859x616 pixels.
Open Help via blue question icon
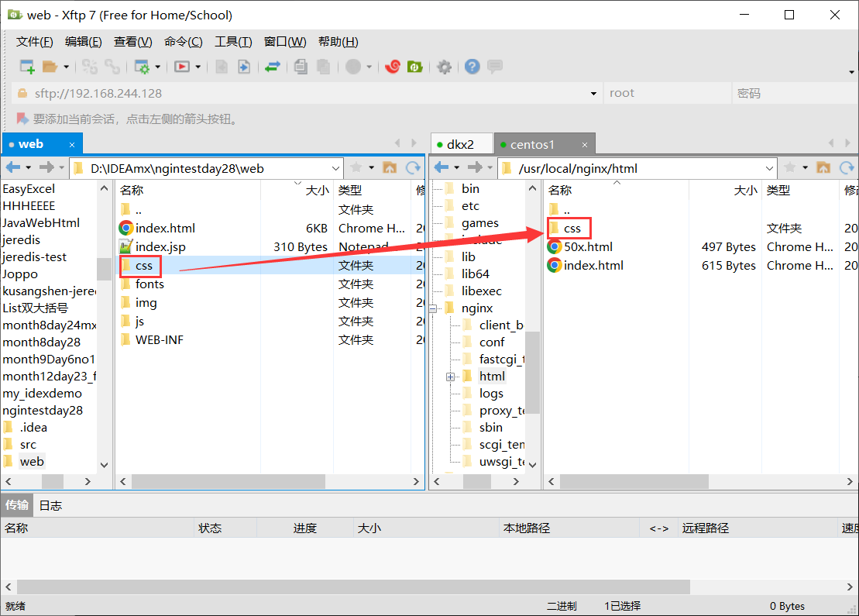tap(472, 67)
